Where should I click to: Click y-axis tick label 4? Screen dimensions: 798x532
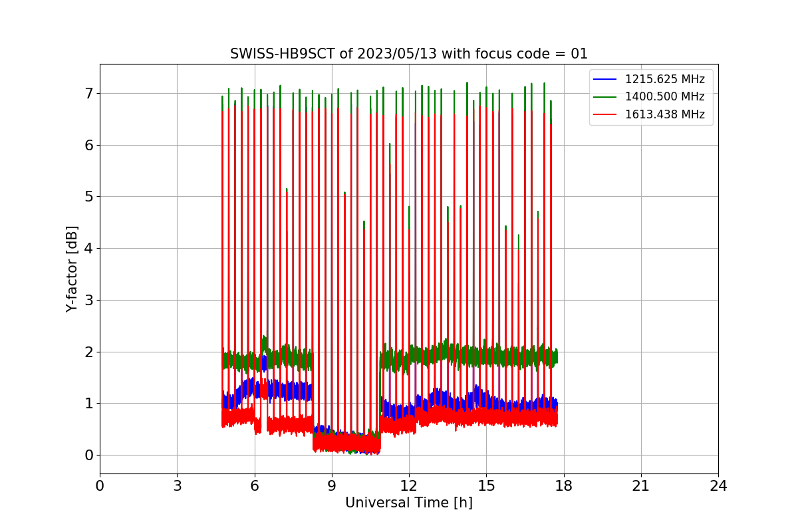[88, 248]
